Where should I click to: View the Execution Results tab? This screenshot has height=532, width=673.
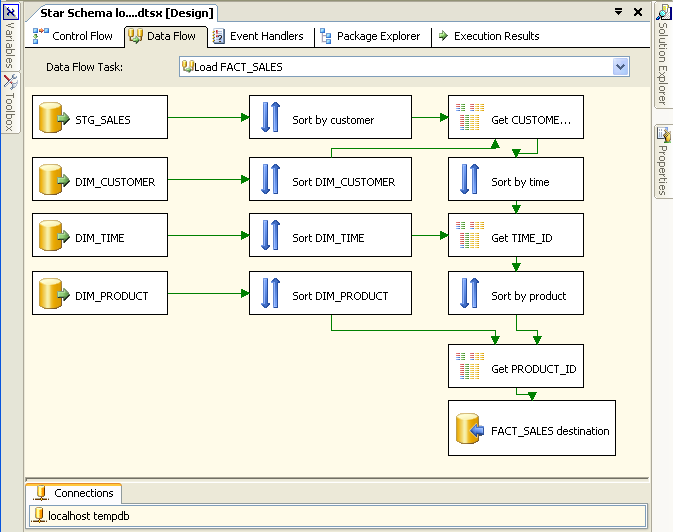point(489,36)
